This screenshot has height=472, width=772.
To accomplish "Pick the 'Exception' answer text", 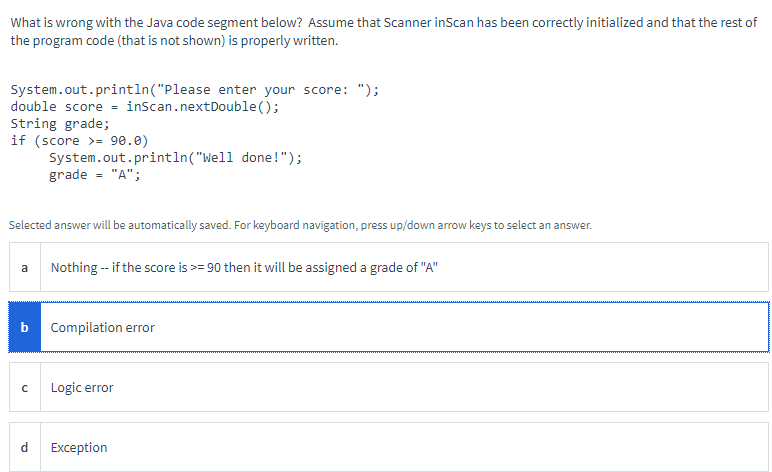I will 79,447.
